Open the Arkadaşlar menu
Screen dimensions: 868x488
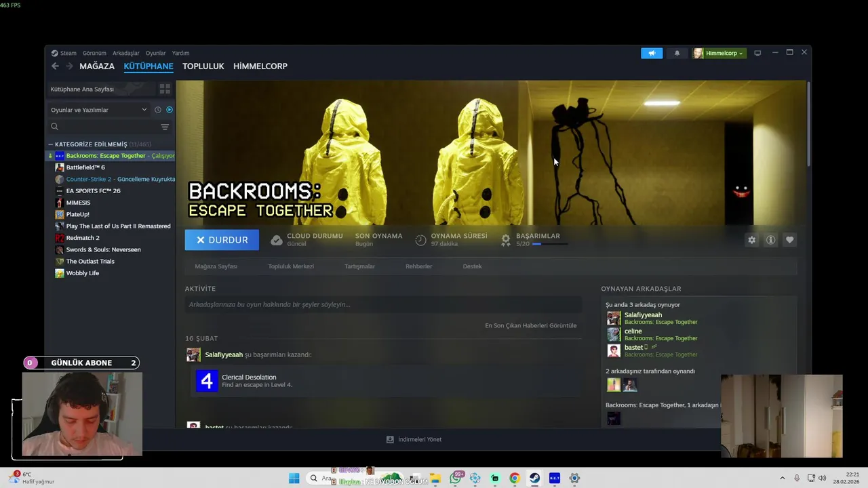[x=126, y=53]
